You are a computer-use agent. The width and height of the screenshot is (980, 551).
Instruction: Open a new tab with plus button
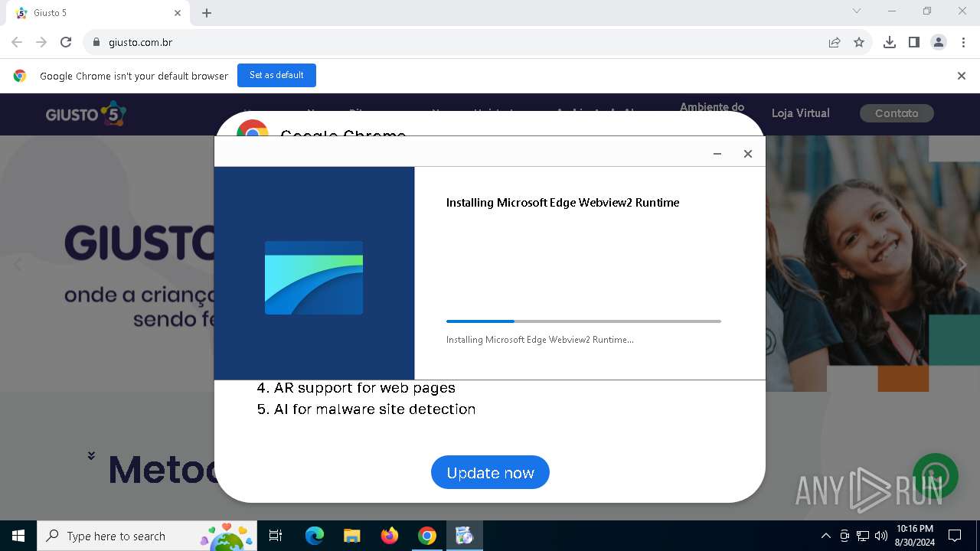pyautogui.click(x=207, y=13)
